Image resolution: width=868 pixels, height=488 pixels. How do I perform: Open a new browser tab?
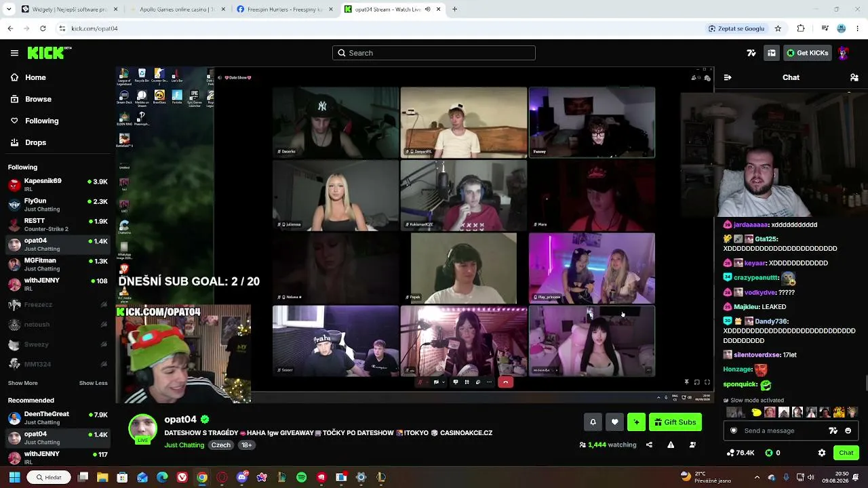(x=454, y=9)
